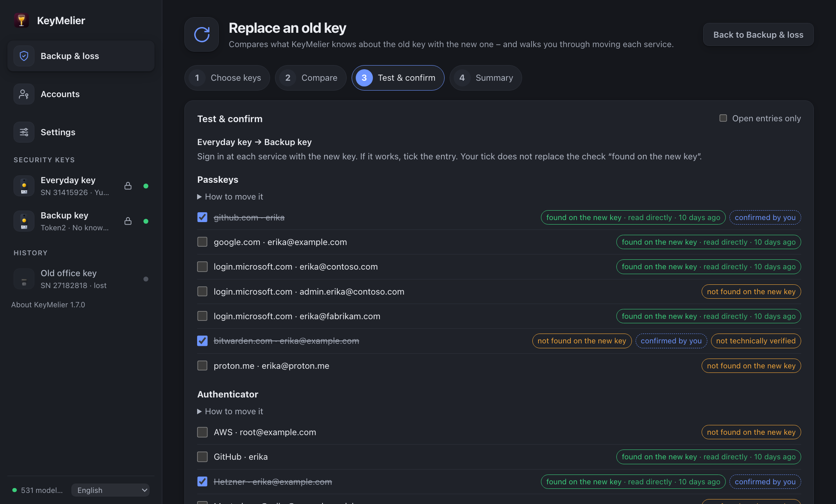The height and width of the screenshot is (504, 836).
Task: Select step 1 Choose keys
Action: pyautogui.click(x=227, y=78)
